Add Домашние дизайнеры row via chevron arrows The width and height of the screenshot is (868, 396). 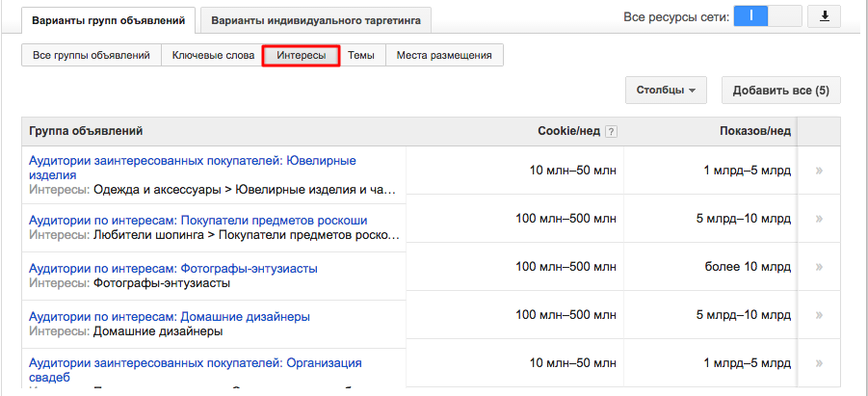819,315
